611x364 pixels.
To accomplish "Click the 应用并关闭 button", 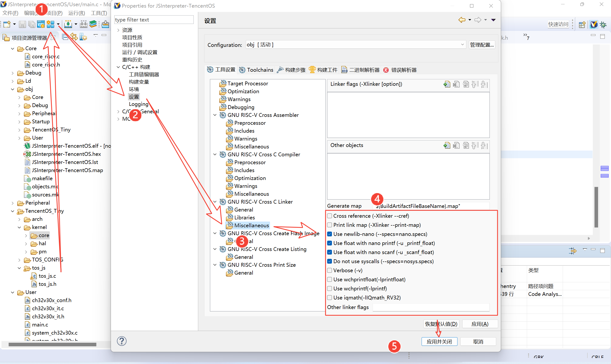I will (x=439, y=342).
